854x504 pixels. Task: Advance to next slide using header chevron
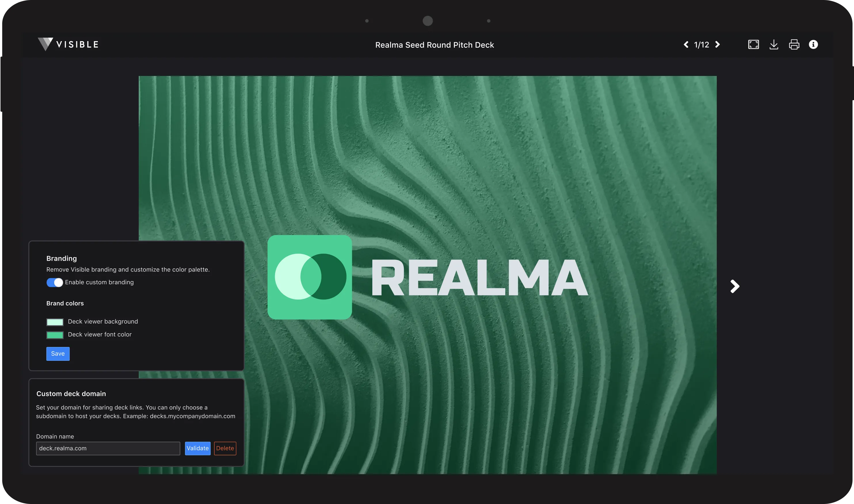pos(717,45)
